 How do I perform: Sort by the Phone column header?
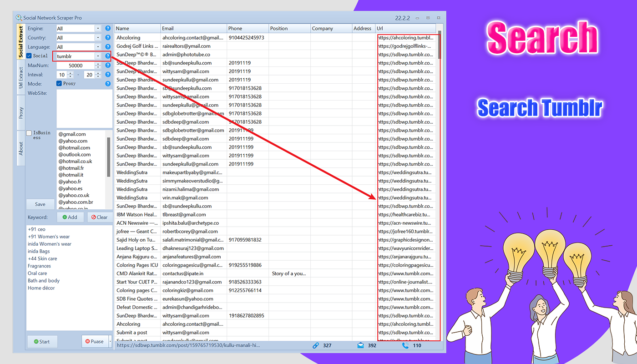coord(248,28)
